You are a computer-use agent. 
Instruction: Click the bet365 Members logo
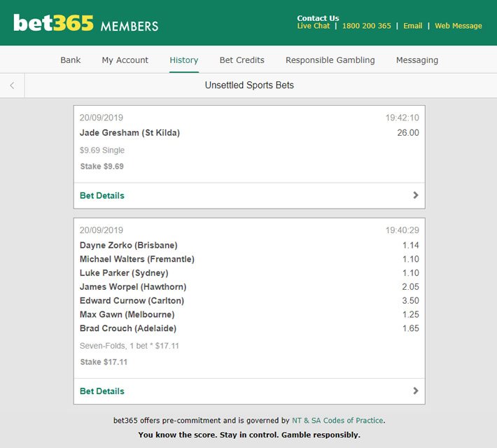[x=86, y=23]
